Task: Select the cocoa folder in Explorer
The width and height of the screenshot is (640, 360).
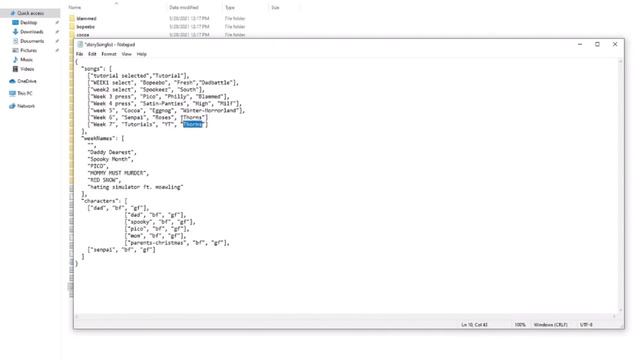Action: tap(82, 35)
